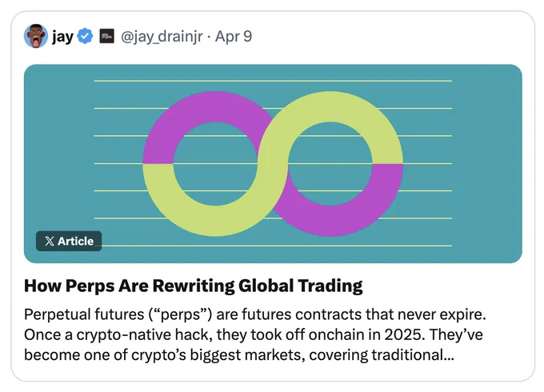The image size is (544, 392).
Task: Click the article preview text starting "Perpetual futures"
Action: tap(254, 334)
